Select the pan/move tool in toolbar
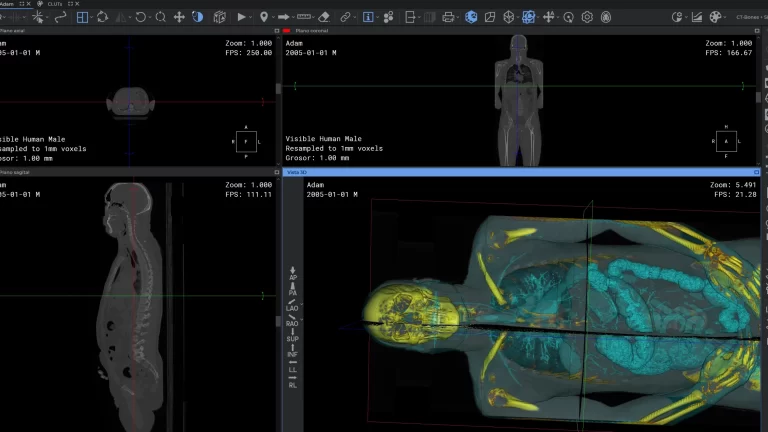The image size is (768, 432). [179, 17]
